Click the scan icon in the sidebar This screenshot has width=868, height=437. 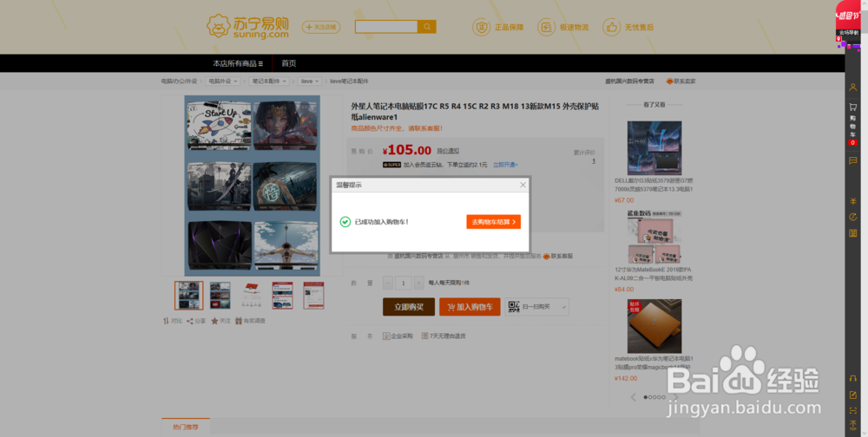click(853, 410)
